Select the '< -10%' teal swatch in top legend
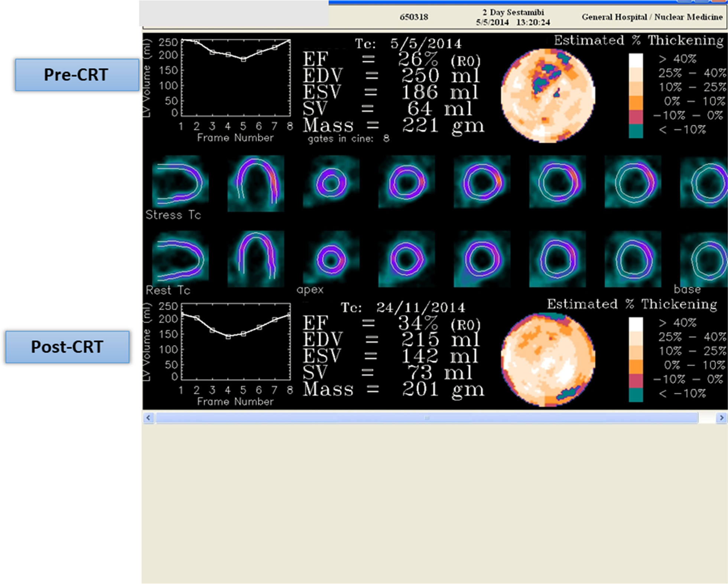Image resolution: width=728 pixels, height=584 pixels. pos(636,131)
